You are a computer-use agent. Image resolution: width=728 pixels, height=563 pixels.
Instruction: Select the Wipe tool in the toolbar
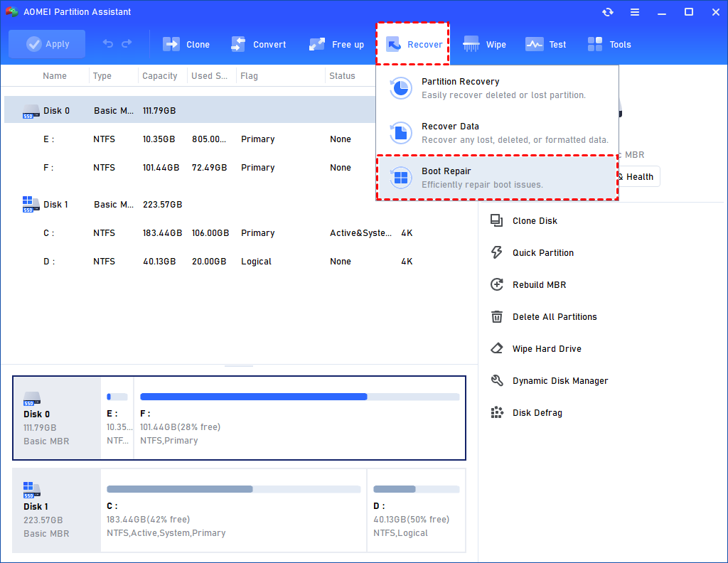click(483, 44)
